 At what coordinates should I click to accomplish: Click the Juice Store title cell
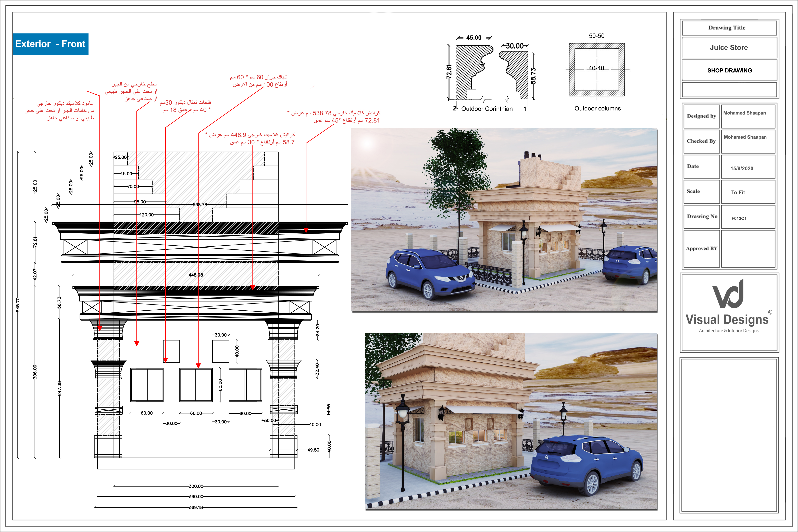click(x=729, y=47)
